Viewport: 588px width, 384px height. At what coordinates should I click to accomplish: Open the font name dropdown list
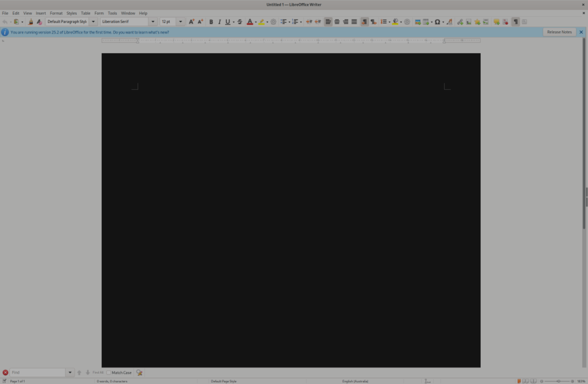(153, 22)
